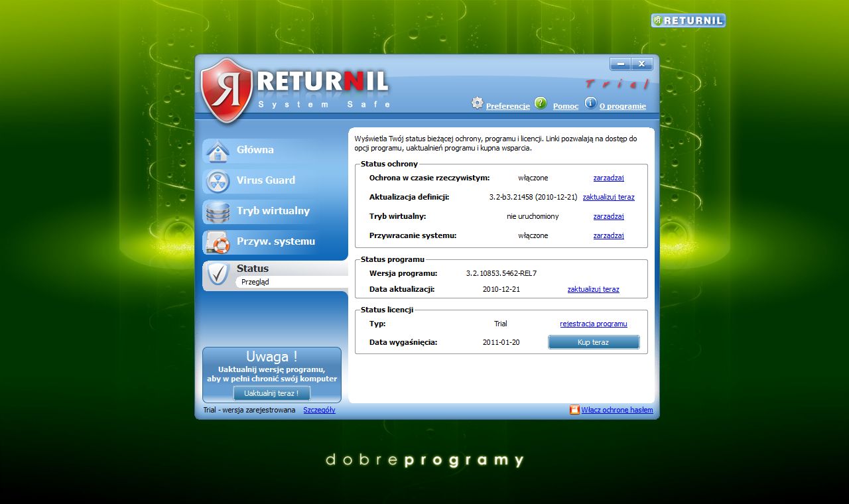Open the Główna tab
The image size is (849, 504).
[x=275, y=151]
